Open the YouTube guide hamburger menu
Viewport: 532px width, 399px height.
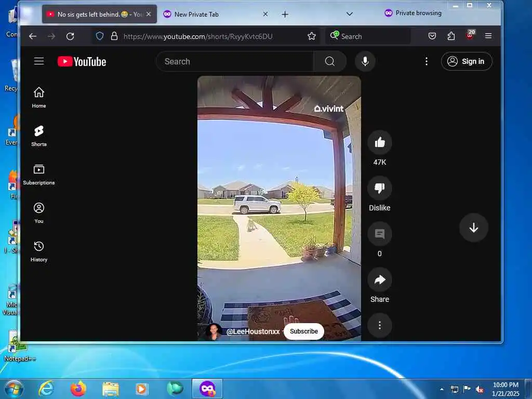coord(39,61)
